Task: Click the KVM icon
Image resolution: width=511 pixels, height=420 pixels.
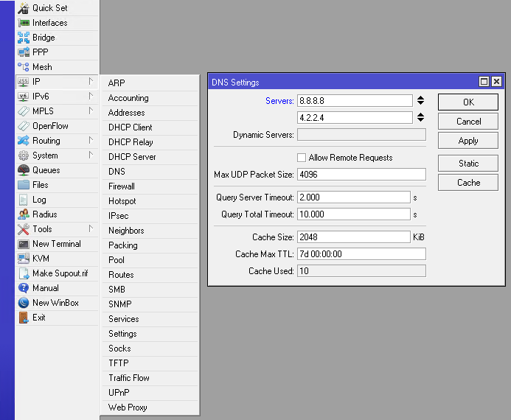Action: pyautogui.click(x=24, y=259)
